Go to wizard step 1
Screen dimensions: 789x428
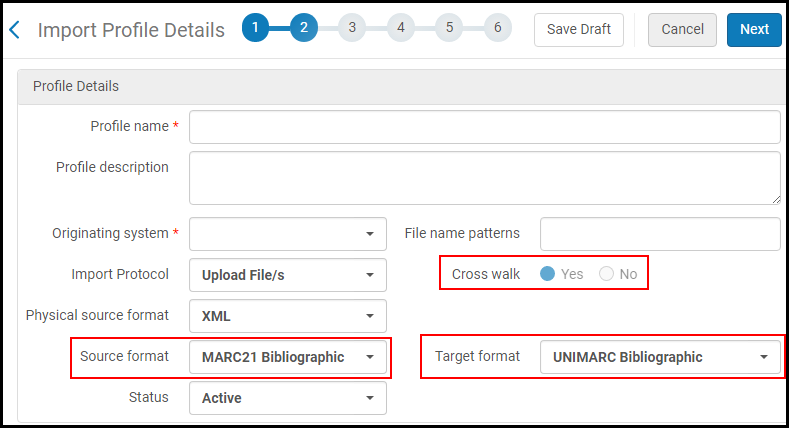(x=255, y=28)
